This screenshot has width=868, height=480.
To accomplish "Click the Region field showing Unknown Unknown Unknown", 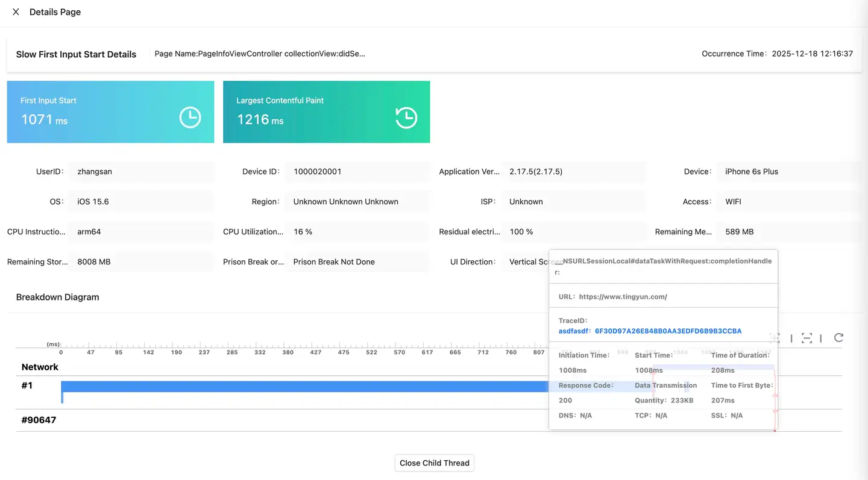I will [x=357, y=202].
